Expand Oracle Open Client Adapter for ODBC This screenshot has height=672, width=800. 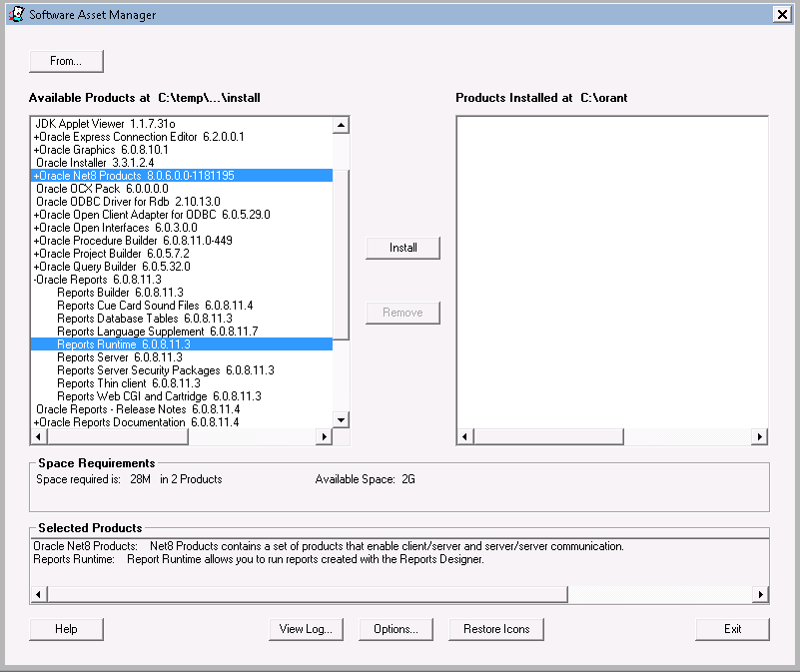tap(36, 215)
